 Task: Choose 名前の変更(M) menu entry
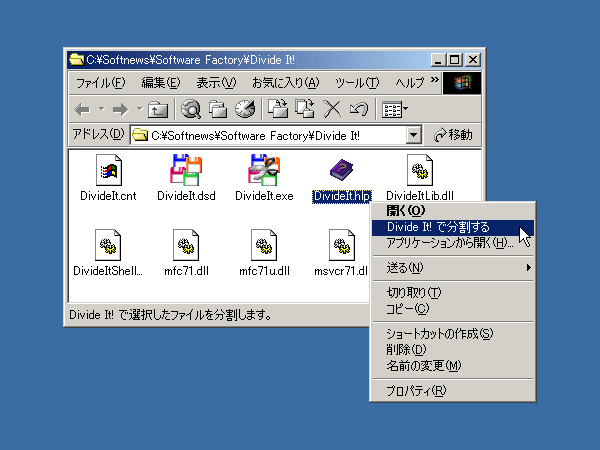(453, 366)
